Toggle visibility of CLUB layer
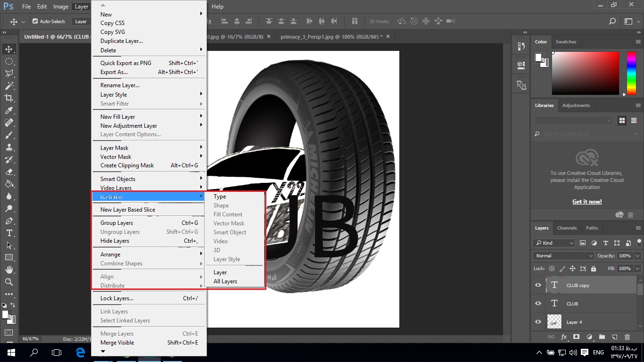 coord(538,304)
